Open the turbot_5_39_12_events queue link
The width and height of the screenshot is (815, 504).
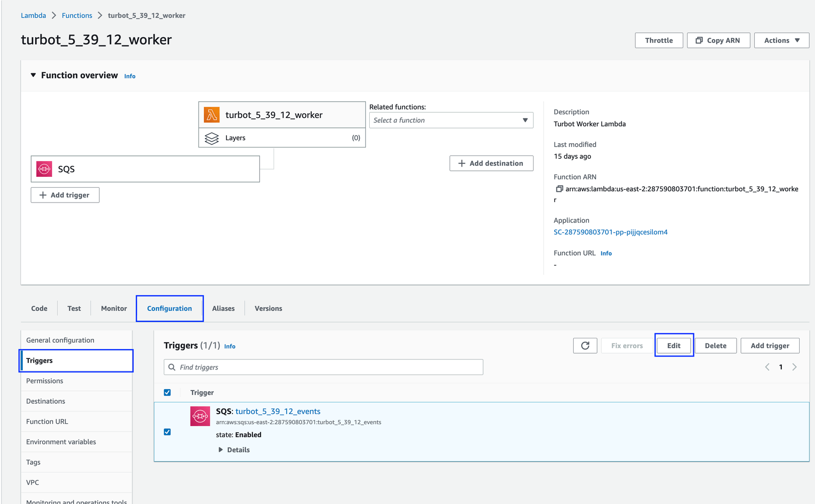tap(278, 411)
